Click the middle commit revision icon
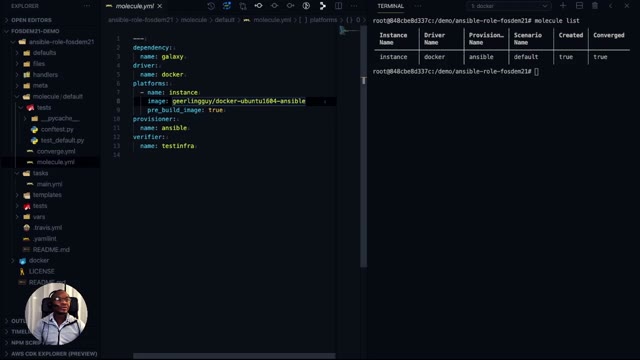This screenshot has height=360, width=640. click(x=274, y=6)
